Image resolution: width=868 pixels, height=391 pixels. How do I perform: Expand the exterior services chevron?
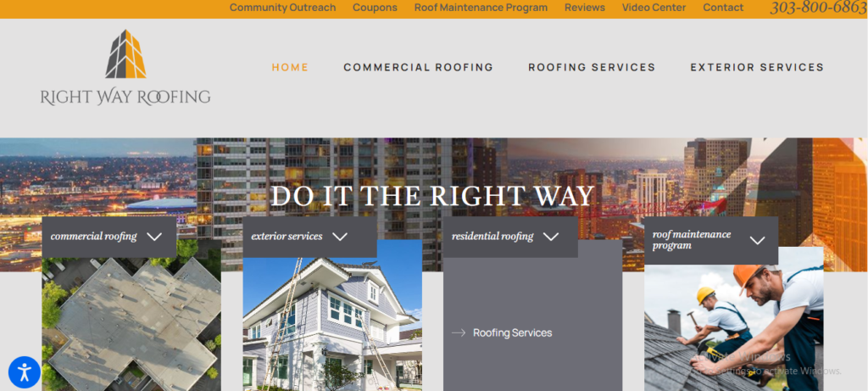pyautogui.click(x=340, y=237)
